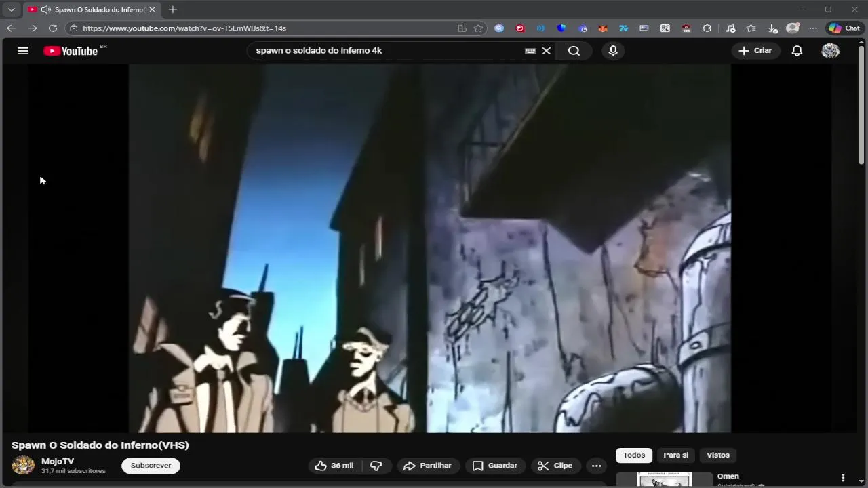Image resolution: width=868 pixels, height=488 pixels.
Task: Open the media music note control
Action: coord(730,28)
